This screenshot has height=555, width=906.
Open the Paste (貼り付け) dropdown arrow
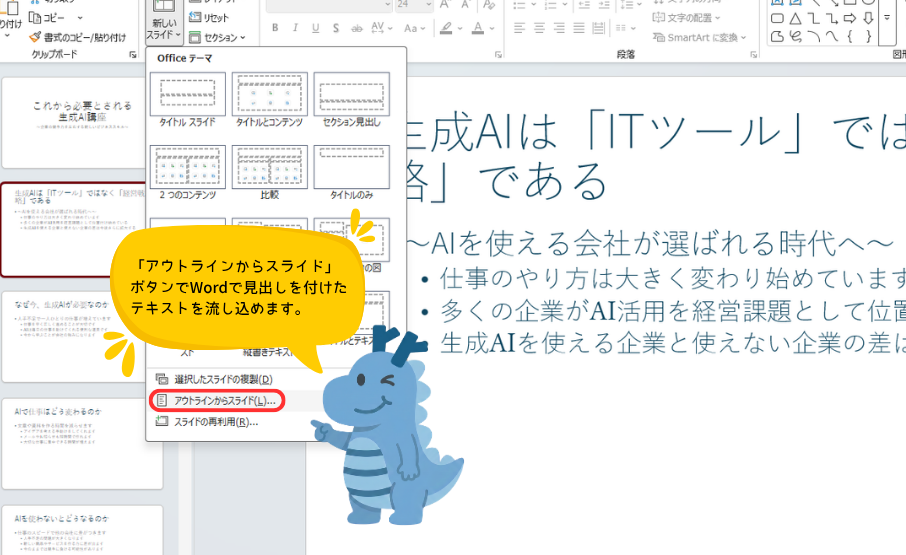point(7,36)
